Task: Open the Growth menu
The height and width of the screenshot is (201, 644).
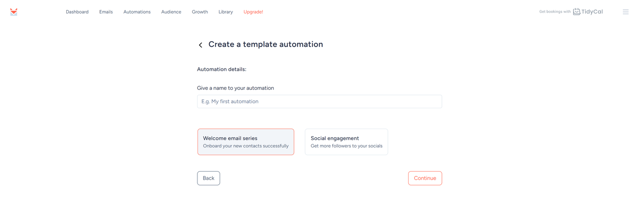Action: pos(200,12)
